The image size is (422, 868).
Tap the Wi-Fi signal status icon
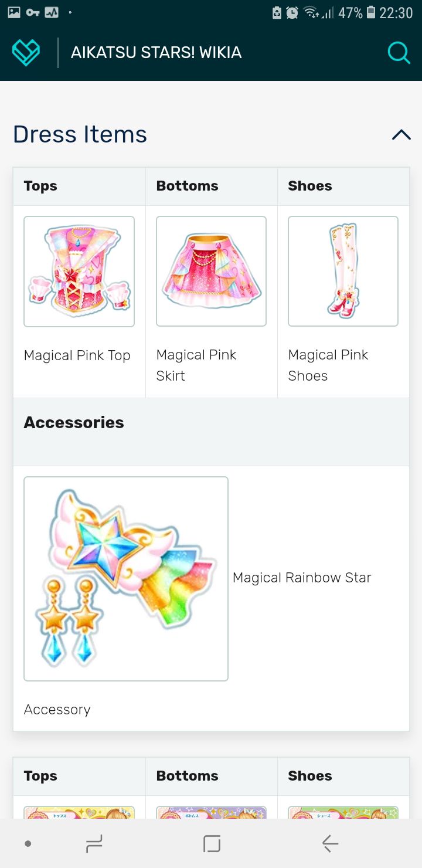[311, 12]
